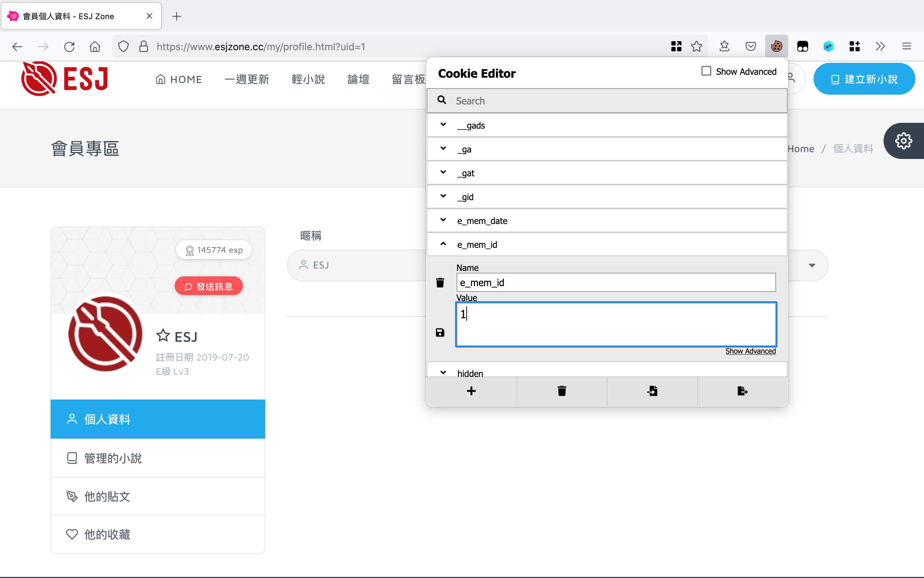
Task: Click the user account icon in header
Action: tap(792, 78)
